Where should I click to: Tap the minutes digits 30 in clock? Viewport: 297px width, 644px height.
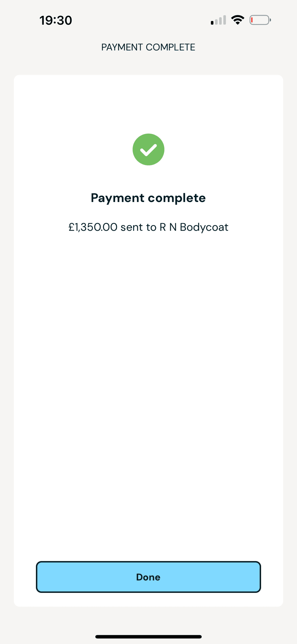pos(64,20)
